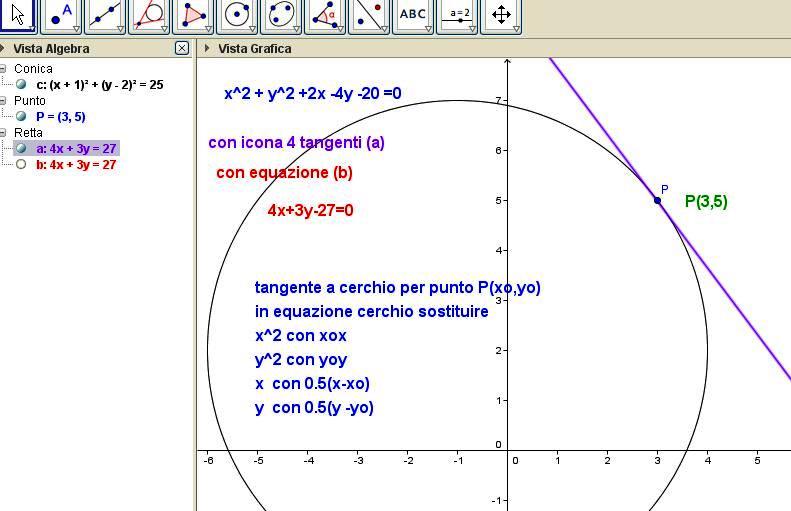This screenshot has width=791, height=511.
Task: Toggle visibility of point P
Action: (x=21, y=117)
